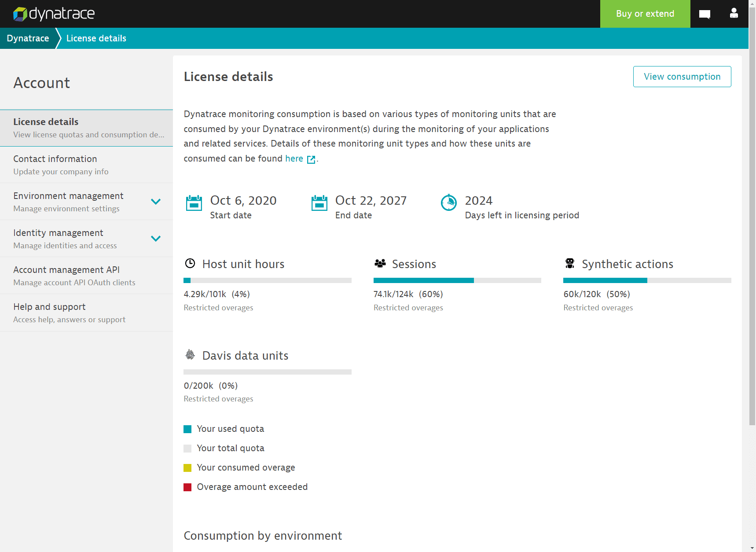
Task: Click 'License details' page heading
Action: click(228, 77)
